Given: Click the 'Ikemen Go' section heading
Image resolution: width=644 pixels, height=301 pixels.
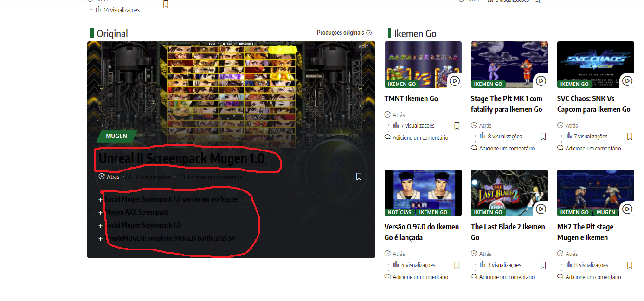Looking at the screenshot, I should click(x=415, y=33).
